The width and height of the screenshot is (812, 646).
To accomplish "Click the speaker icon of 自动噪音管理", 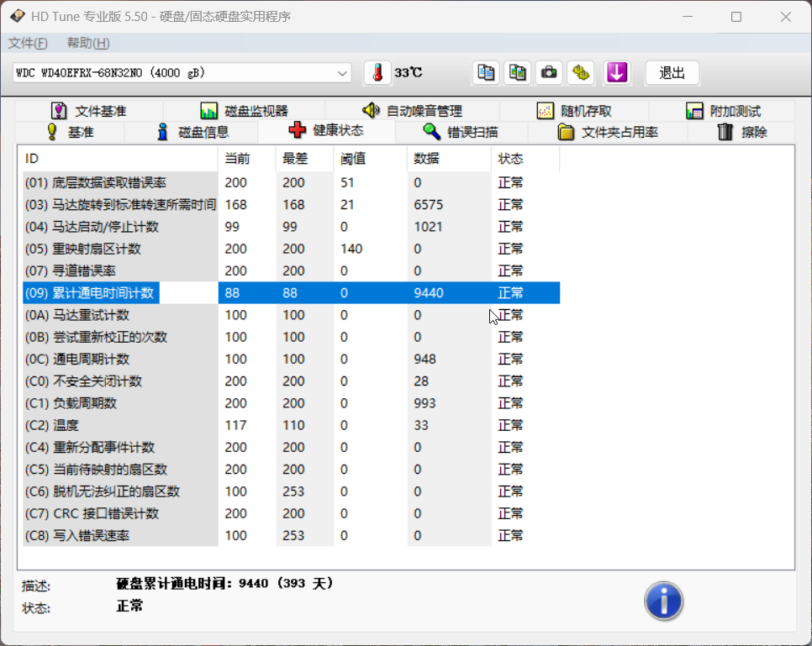I will 371,110.
